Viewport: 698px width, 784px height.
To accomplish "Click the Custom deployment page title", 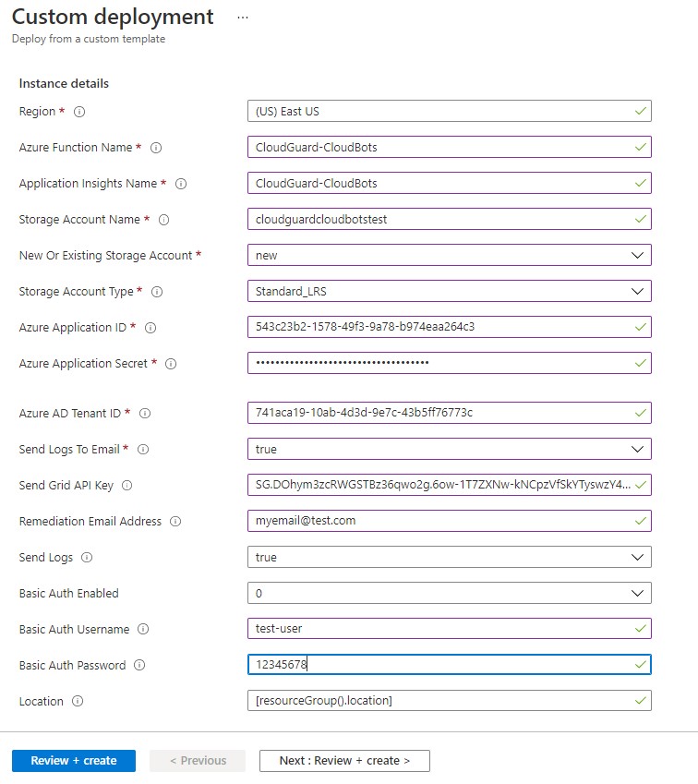I will pyautogui.click(x=113, y=17).
